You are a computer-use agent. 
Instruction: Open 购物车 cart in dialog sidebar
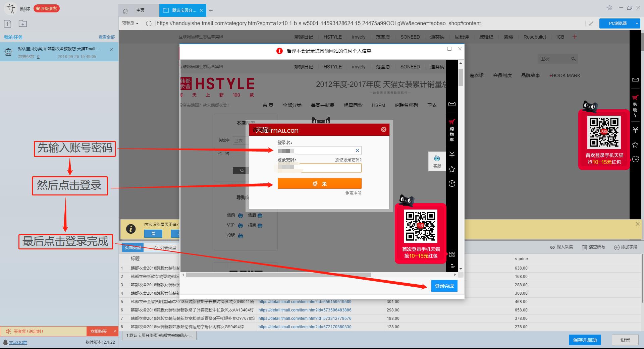point(452,131)
